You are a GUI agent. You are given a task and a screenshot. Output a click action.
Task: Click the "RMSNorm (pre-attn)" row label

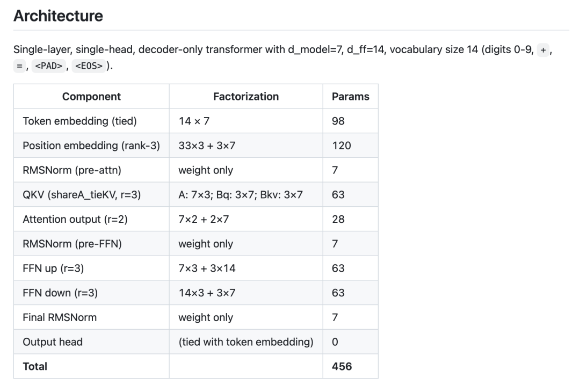(x=72, y=170)
